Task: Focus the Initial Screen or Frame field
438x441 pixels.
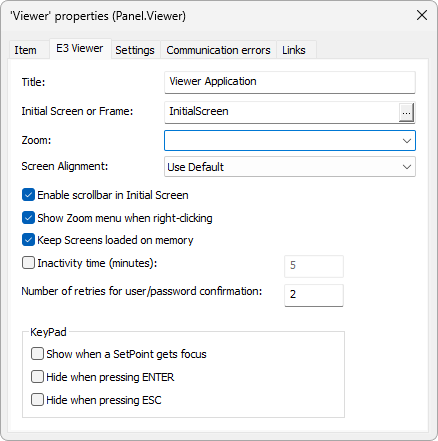Action: click(x=282, y=112)
